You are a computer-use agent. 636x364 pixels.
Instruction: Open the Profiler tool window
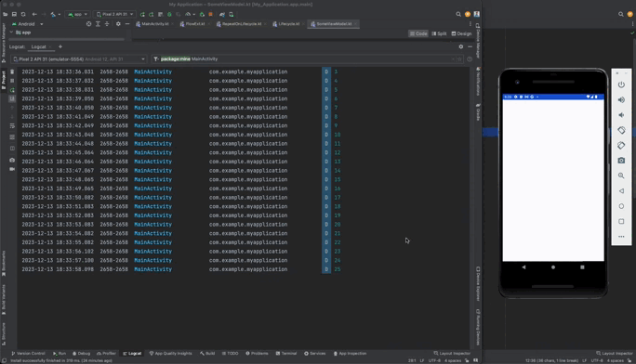click(x=106, y=354)
